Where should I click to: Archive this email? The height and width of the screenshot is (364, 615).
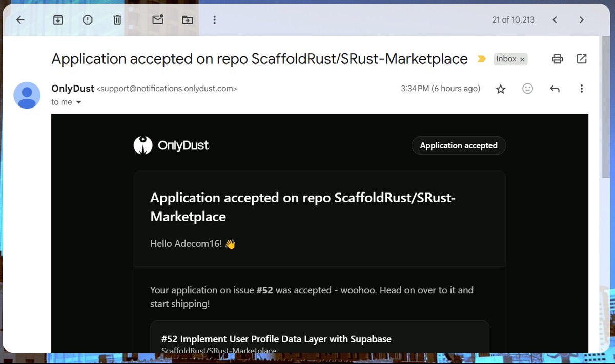(57, 19)
